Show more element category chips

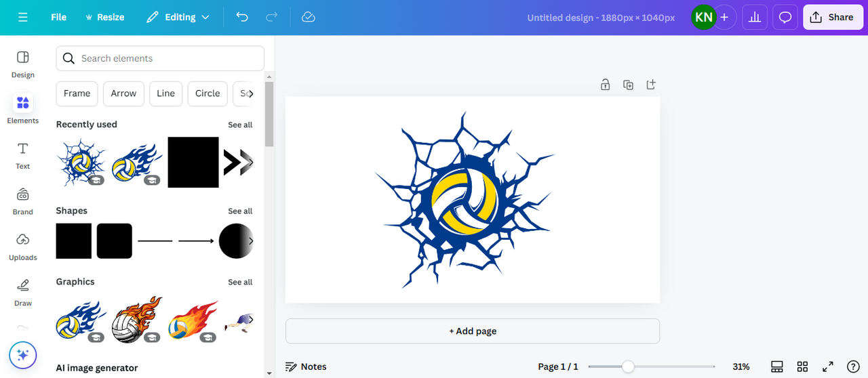(250, 93)
